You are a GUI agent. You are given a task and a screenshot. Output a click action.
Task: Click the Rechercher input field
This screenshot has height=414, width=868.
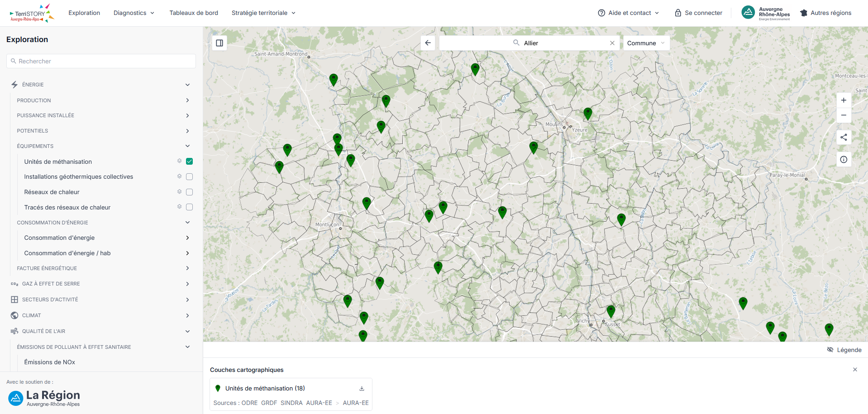[101, 61]
